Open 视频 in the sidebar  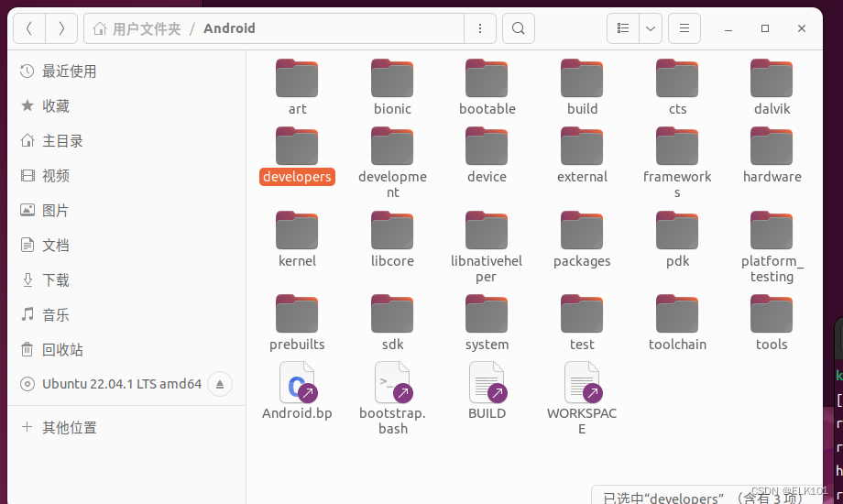coord(126,175)
